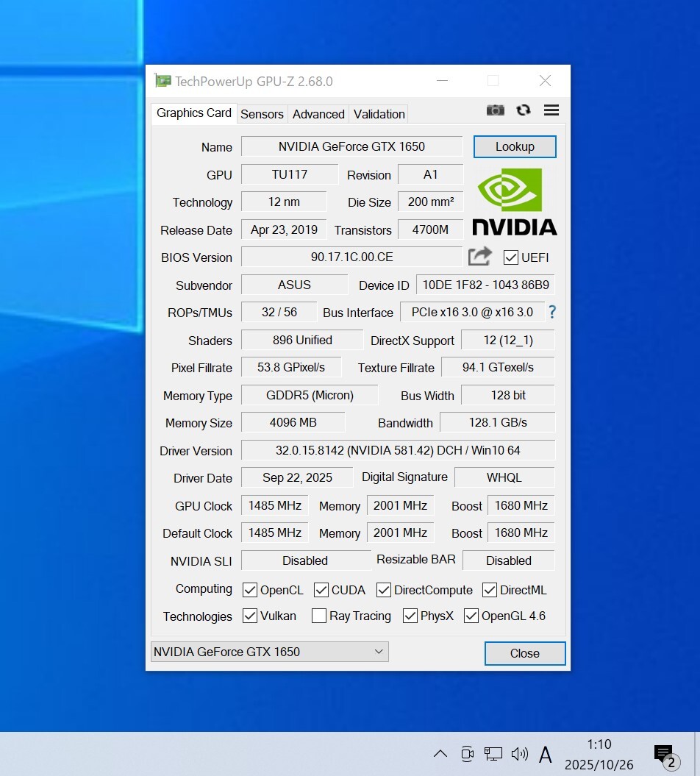Viewport: 700px width, 776px height.
Task: Toggle the Vulkan checkbox
Action: point(250,616)
